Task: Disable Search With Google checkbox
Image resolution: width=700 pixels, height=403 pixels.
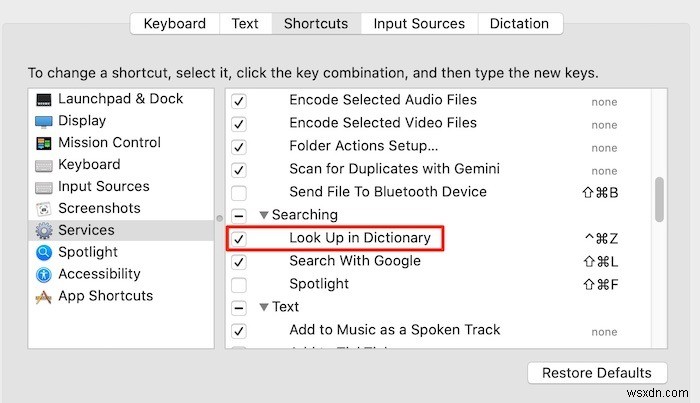Action: (x=239, y=261)
